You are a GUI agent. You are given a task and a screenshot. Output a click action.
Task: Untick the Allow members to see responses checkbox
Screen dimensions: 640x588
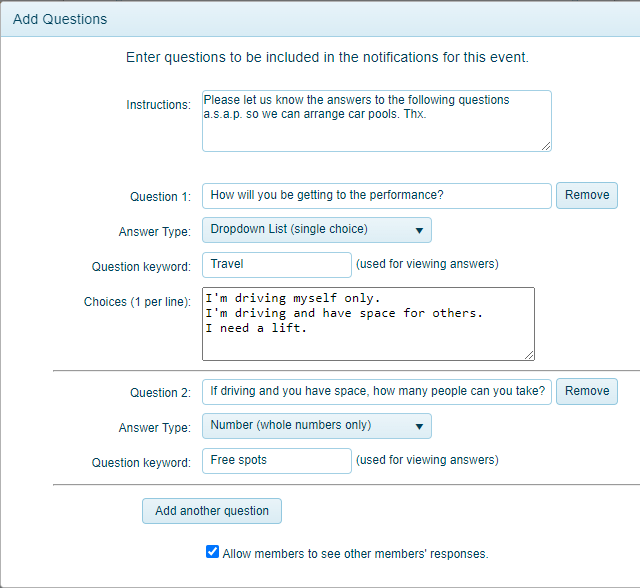tap(212, 552)
